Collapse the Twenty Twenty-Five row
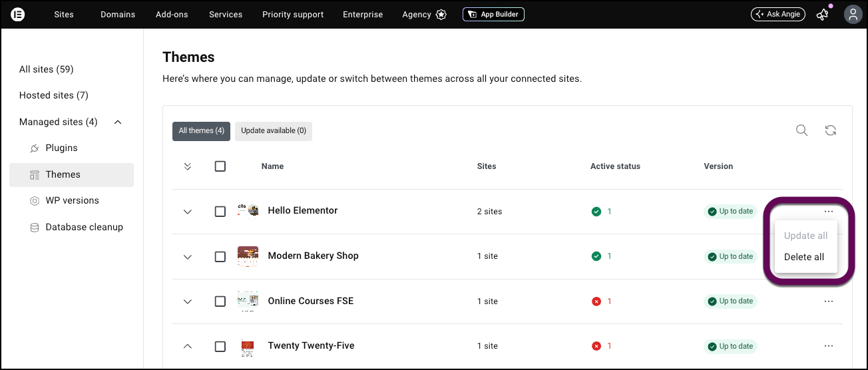 coord(188,346)
